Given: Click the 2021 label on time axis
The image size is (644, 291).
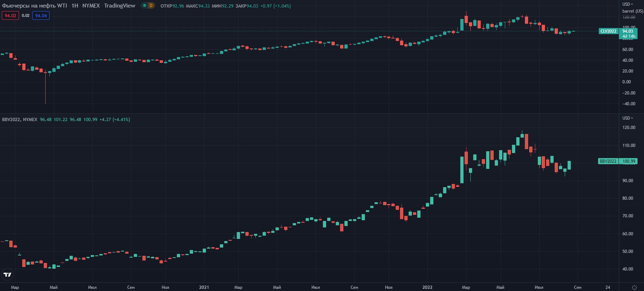Looking at the screenshot, I should click(204, 287).
